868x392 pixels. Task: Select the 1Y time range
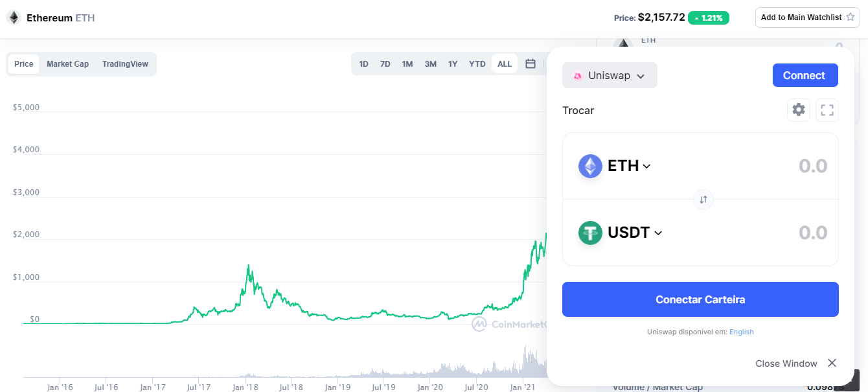pos(453,64)
